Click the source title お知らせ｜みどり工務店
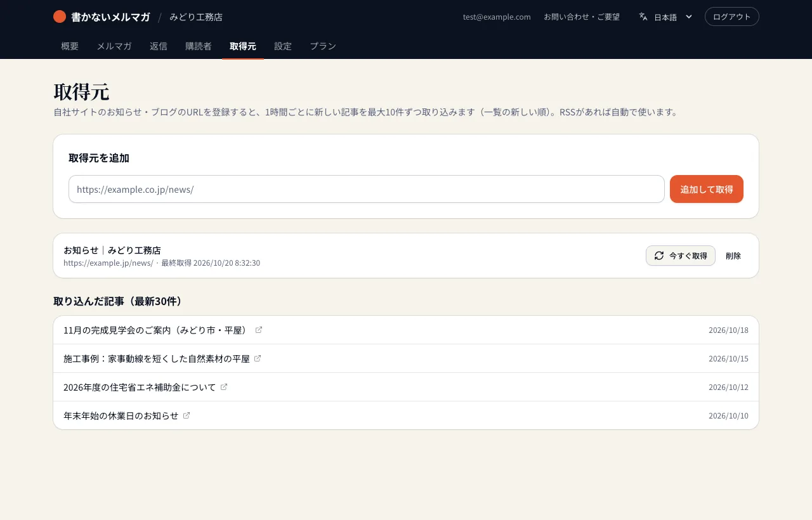 click(x=112, y=250)
